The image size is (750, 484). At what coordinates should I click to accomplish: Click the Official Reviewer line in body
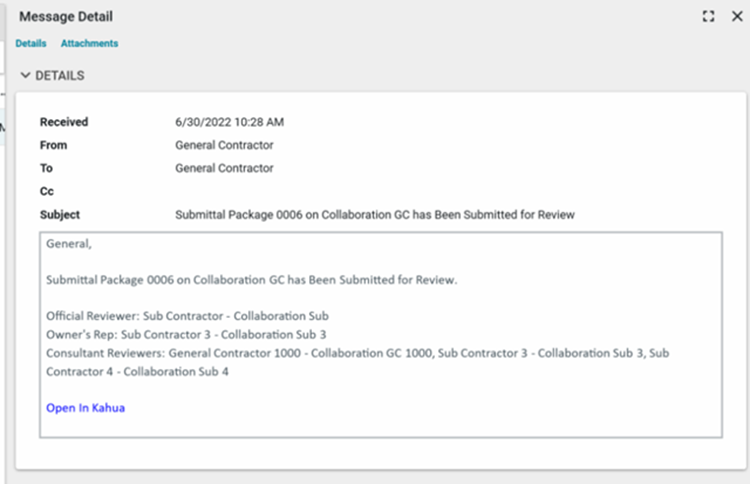coord(187,315)
